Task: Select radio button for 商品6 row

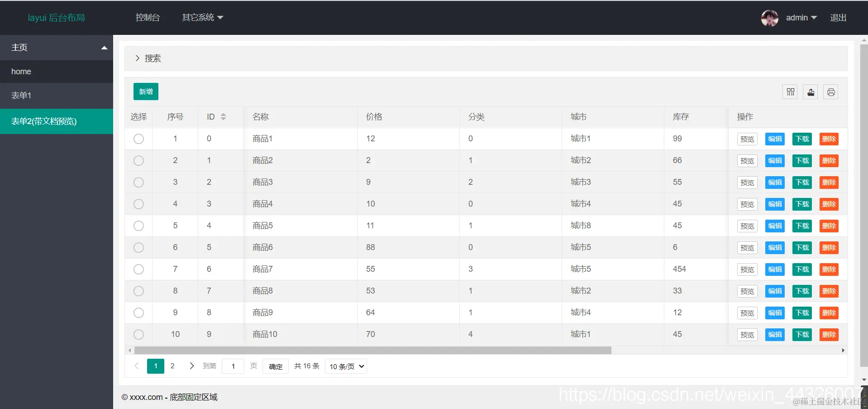Action: 138,247
